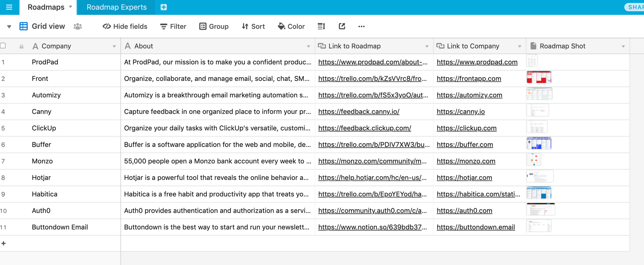Open Link to Roadmap column dropdown
The height and width of the screenshot is (265, 644).
click(427, 46)
